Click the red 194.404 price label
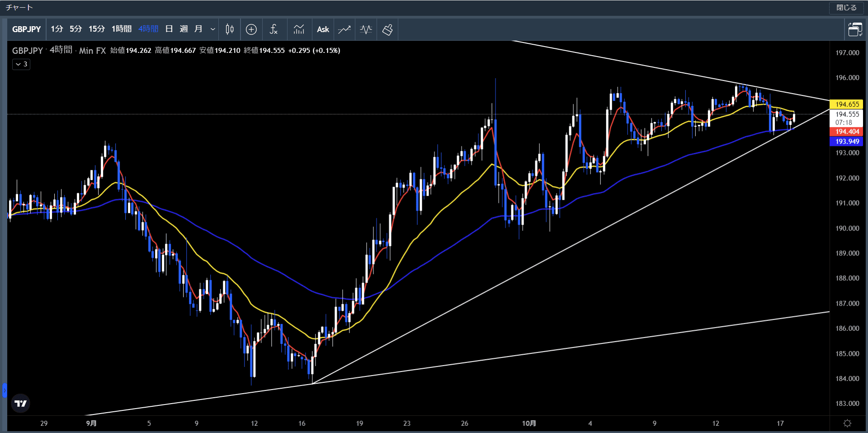This screenshot has width=868, height=433. (x=847, y=132)
